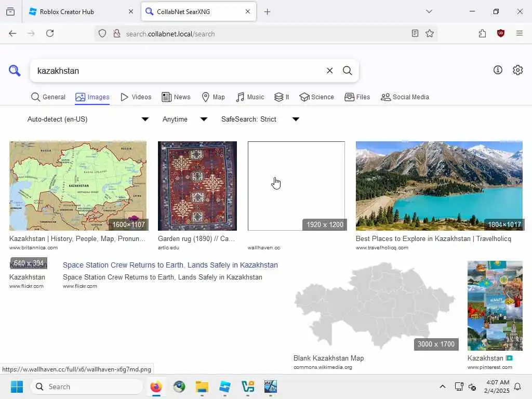Expand the list all tabs chevron
532x399 pixels.
pyautogui.click(x=429, y=11)
